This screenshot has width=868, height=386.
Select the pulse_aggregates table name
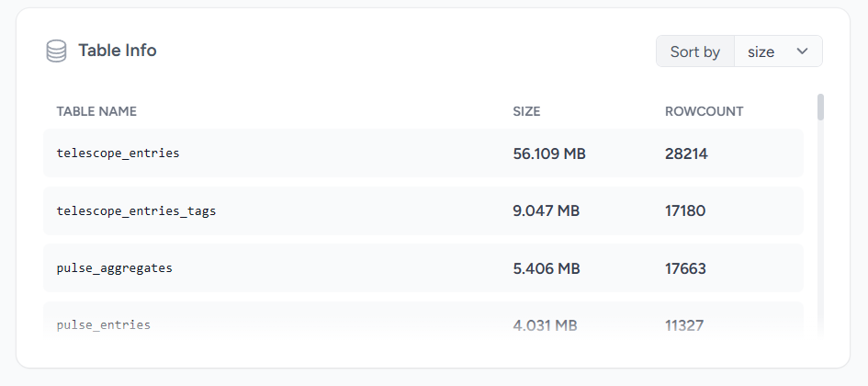115,268
